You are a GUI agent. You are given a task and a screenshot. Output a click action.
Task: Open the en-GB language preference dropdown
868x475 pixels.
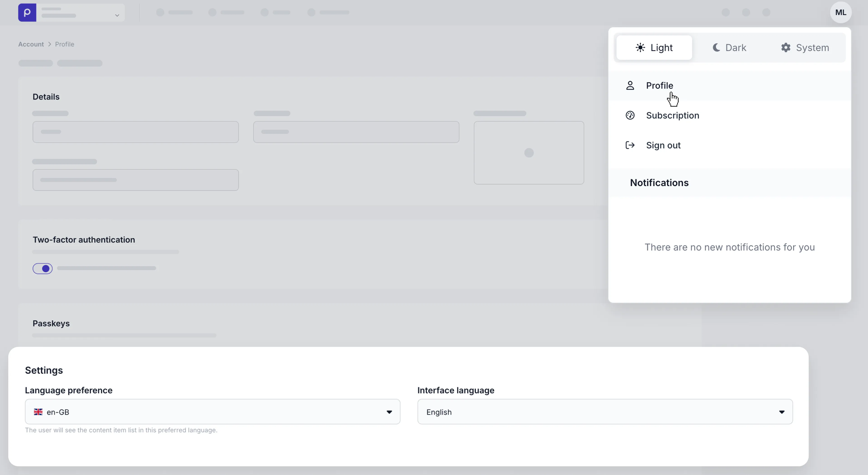click(212, 412)
